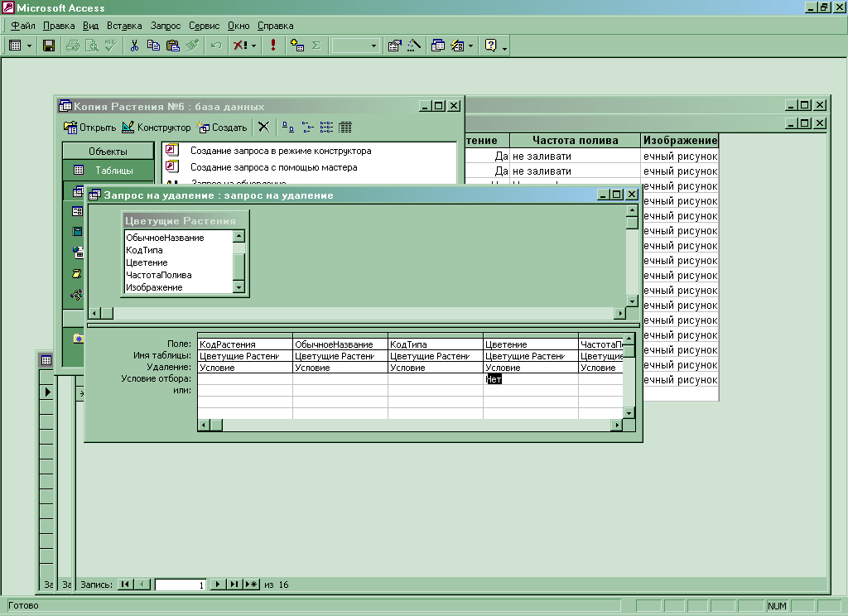The width and height of the screenshot is (848, 616).
Task: Click the Spelling check icon
Action: (111, 46)
